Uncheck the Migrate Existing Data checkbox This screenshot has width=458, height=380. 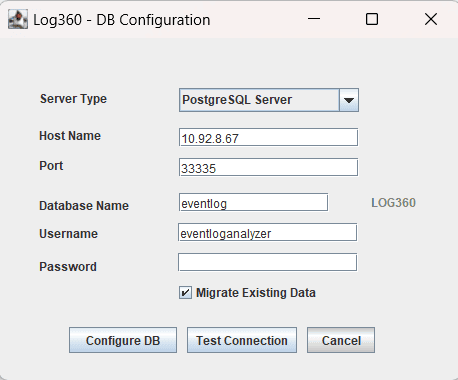point(185,293)
